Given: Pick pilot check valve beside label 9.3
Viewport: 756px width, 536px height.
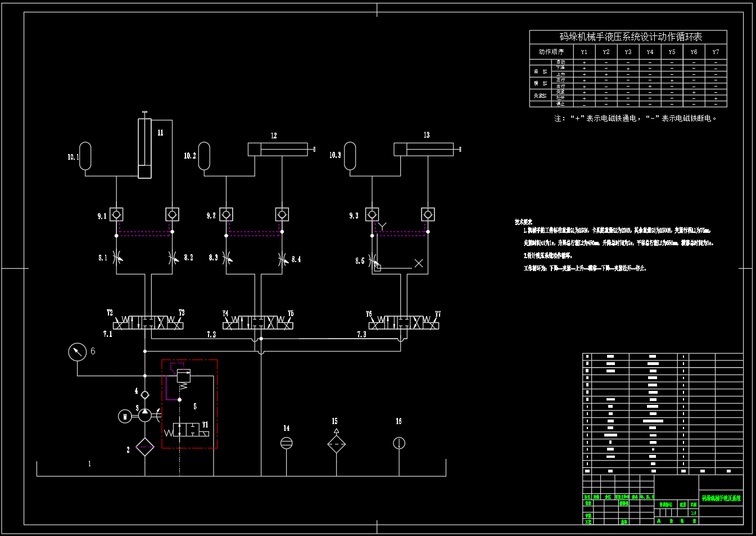Looking at the screenshot, I should [x=372, y=214].
